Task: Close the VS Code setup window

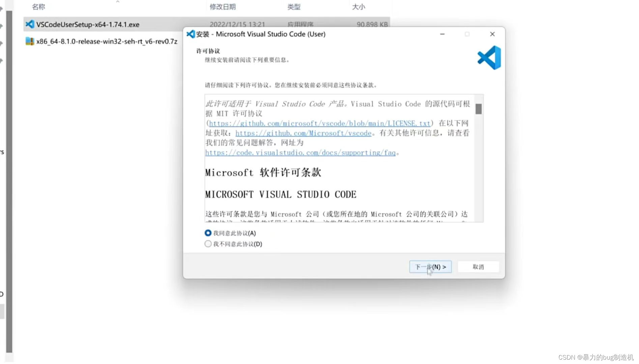Action: [x=492, y=34]
